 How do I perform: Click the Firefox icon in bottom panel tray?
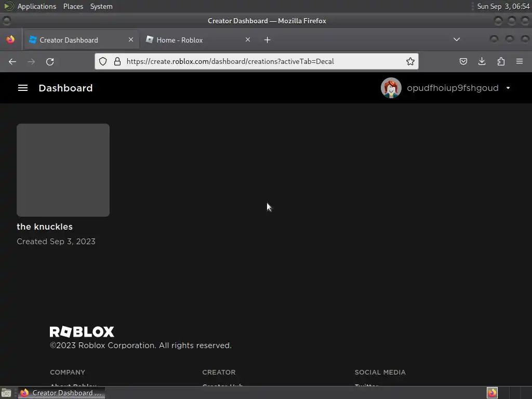click(492, 393)
